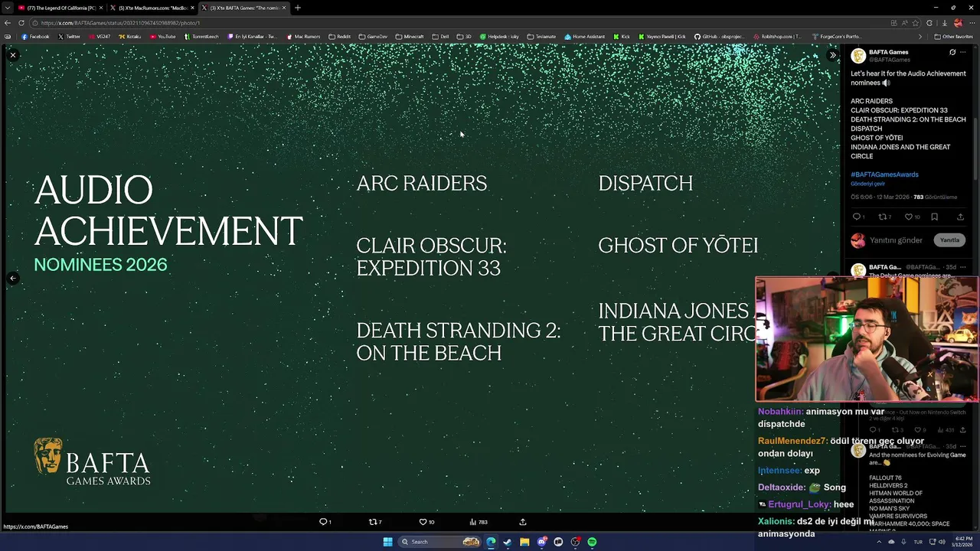Open File Explorer from taskbar

tap(524, 542)
